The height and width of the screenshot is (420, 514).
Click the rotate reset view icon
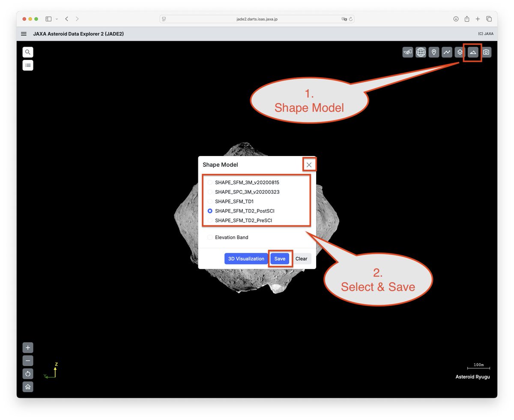coord(28,374)
